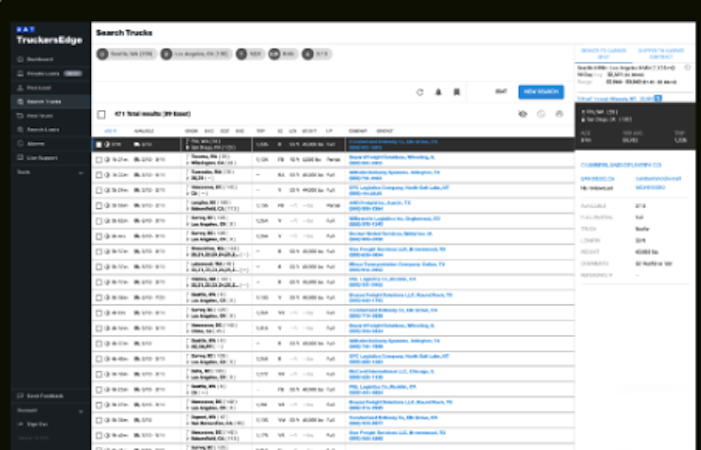This screenshot has width=701, height=450.
Task: Refresh the truck search results
Action: [419, 92]
